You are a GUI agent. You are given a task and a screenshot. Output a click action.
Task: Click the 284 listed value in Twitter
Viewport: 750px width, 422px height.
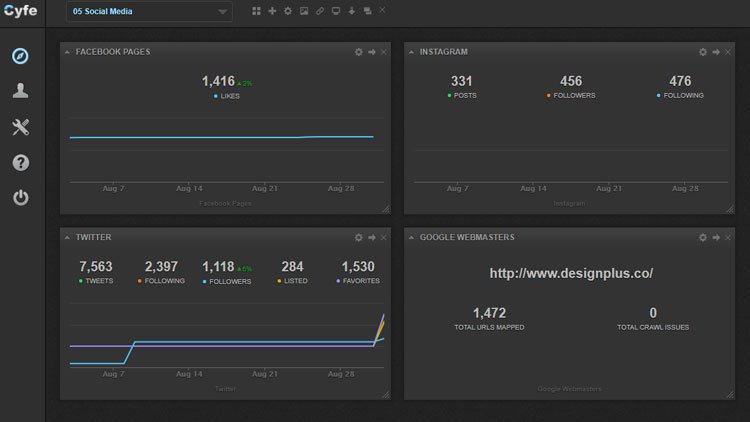click(292, 267)
